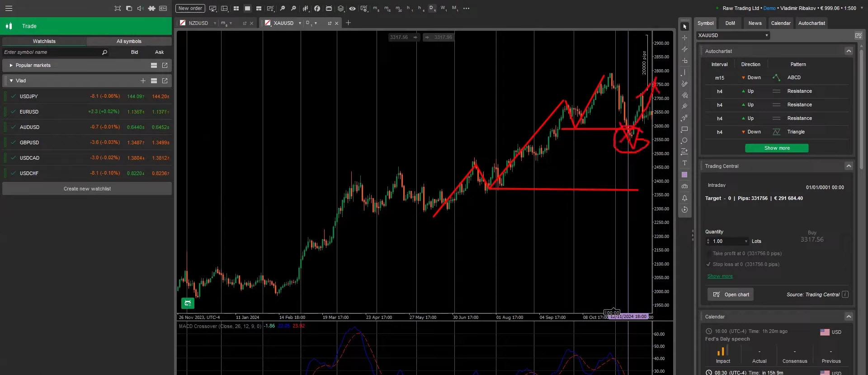Select the Text drawing tool
868x375 pixels.
point(684,163)
